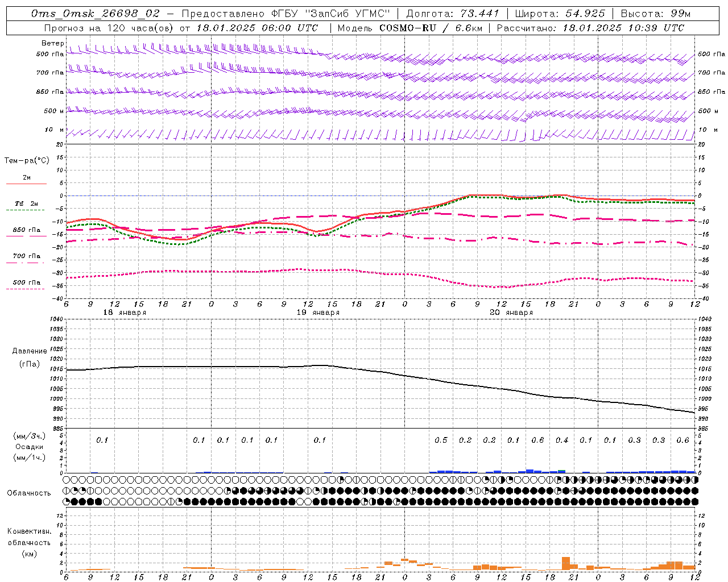Click the 10 м wind level label on left

[54, 130]
